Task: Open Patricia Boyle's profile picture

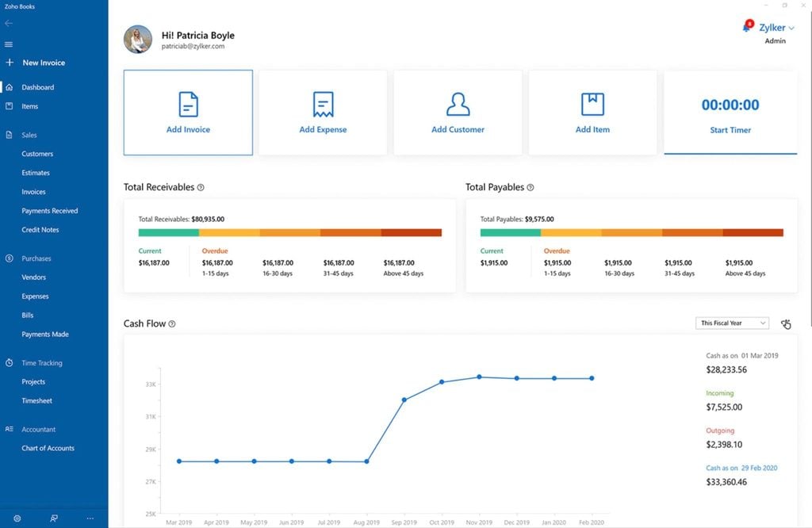Action: [x=138, y=40]
